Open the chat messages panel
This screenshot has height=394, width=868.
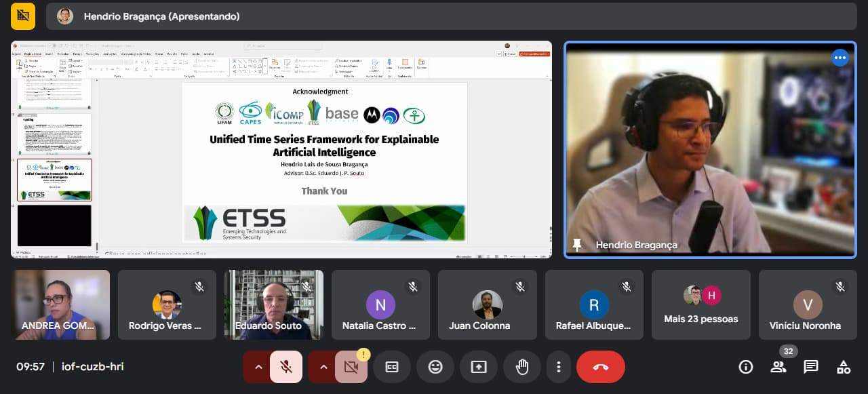811,367
